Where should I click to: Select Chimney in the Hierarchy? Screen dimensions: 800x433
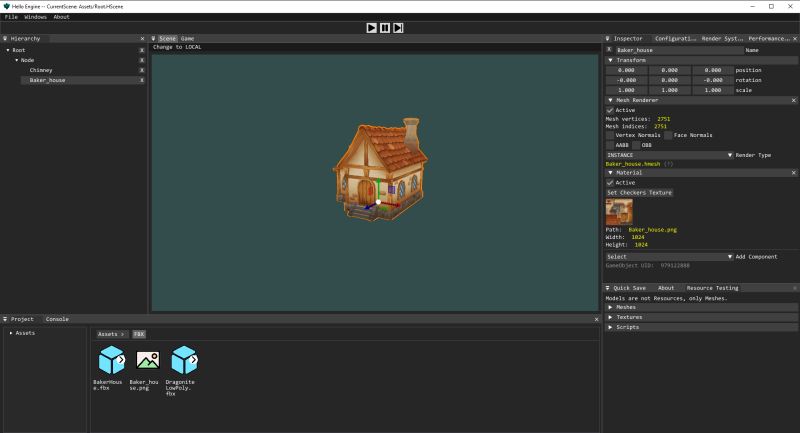pyautogui.click(x=41, y=70)
